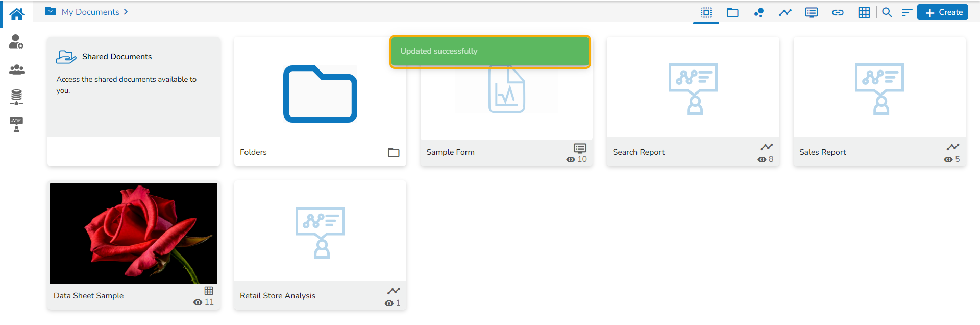980x325 pixels.
Task: Click the link filter icon in the toolbar
Action: tap(838, 12)
